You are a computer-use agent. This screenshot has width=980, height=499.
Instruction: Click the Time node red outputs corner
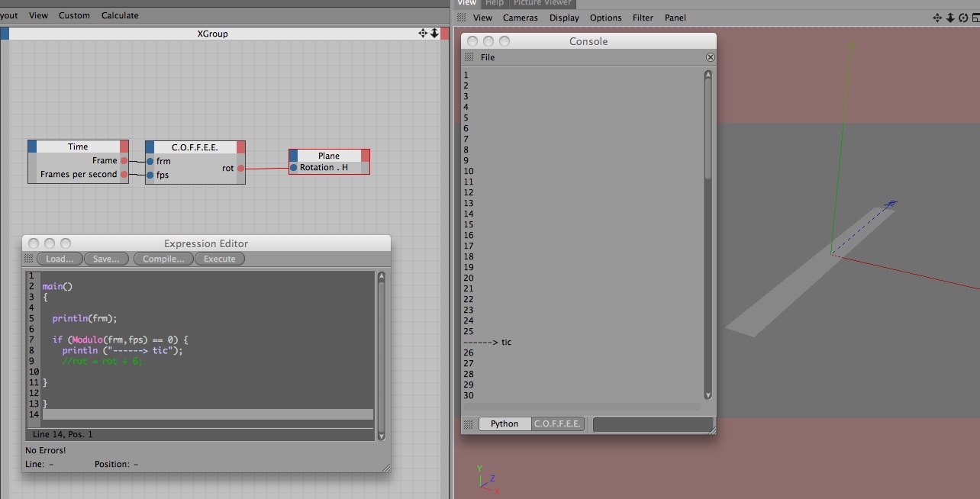coord(124,146)
